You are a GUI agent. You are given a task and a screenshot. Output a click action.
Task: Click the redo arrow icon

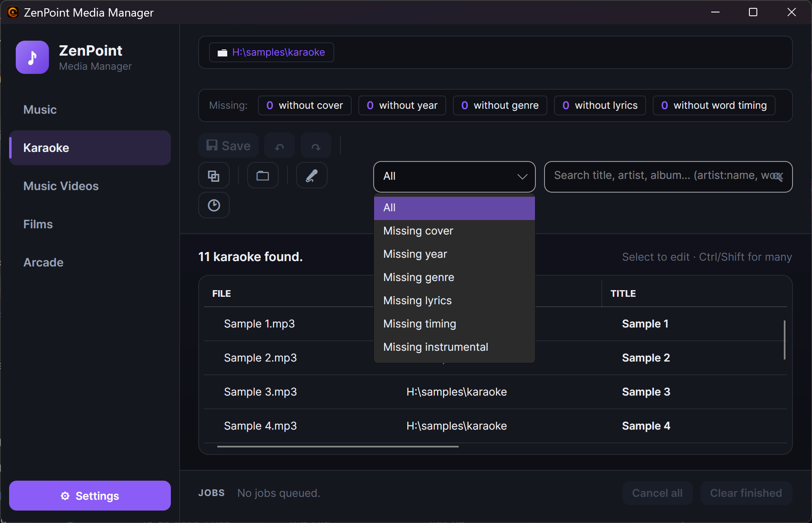(316, 146)
